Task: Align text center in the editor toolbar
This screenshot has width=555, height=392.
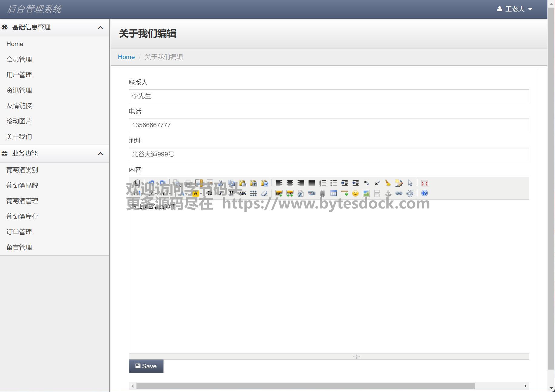Action: (290, 183)
